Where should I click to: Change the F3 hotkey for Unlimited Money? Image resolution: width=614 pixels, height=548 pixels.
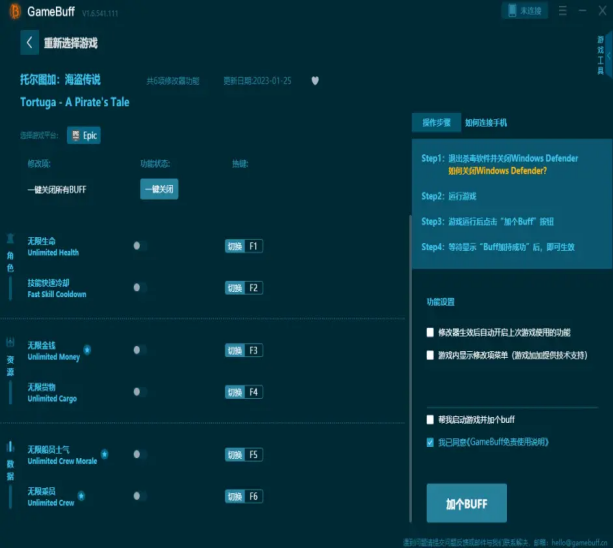click(244, 350)
